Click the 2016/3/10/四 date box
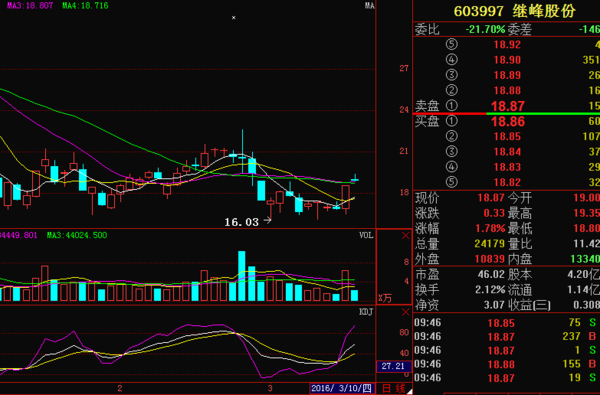The width and height of the screenshot is (600, 395). (x=342, y=389)
